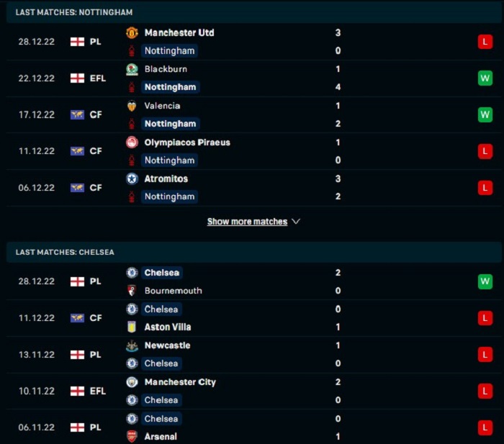Click the Manchester Utd club crest icon
This screenshot has height=444, width=504.
click(132, 33)
